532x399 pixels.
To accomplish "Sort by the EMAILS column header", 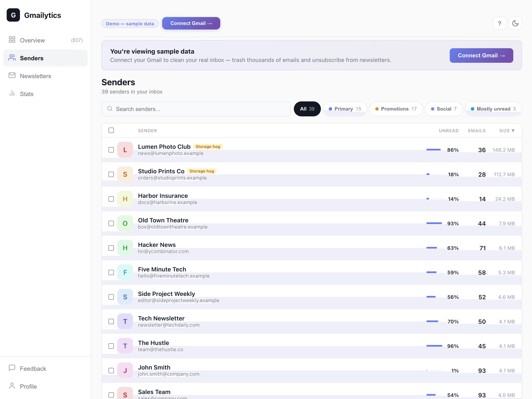I will 477,131.
